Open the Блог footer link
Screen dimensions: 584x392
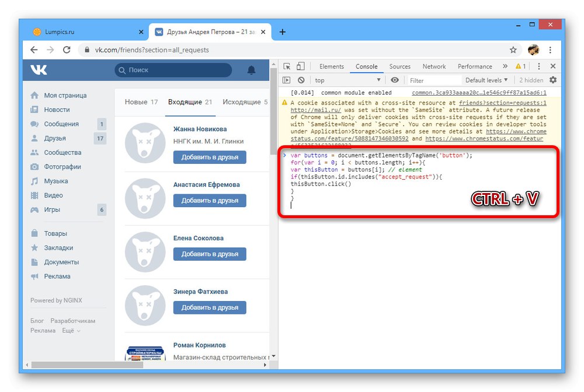[x=37, y=321]
